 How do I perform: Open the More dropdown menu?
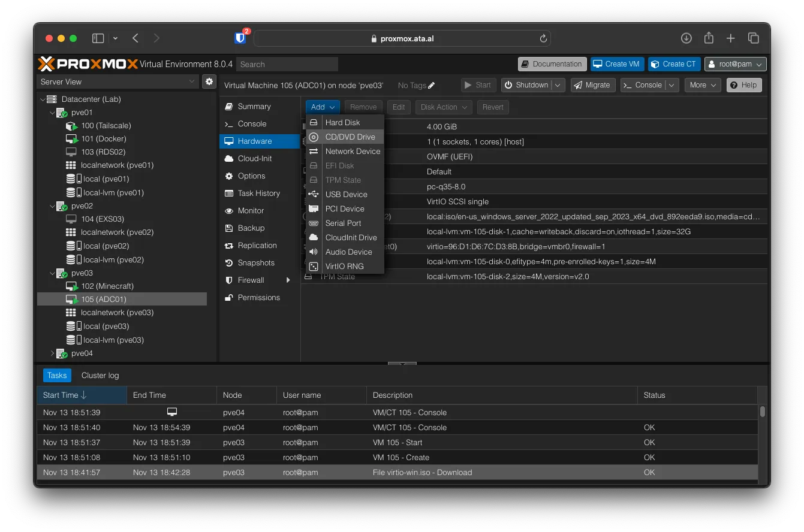click(702, 85)
